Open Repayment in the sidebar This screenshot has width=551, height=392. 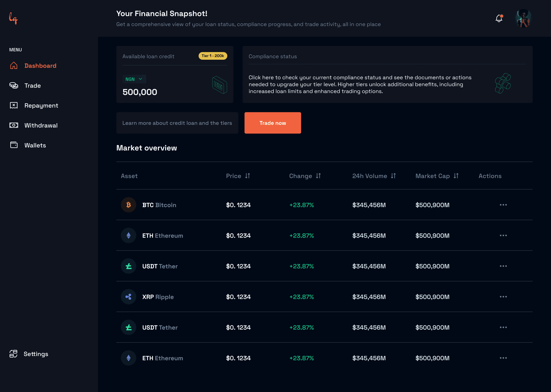[x=41, y=105]
